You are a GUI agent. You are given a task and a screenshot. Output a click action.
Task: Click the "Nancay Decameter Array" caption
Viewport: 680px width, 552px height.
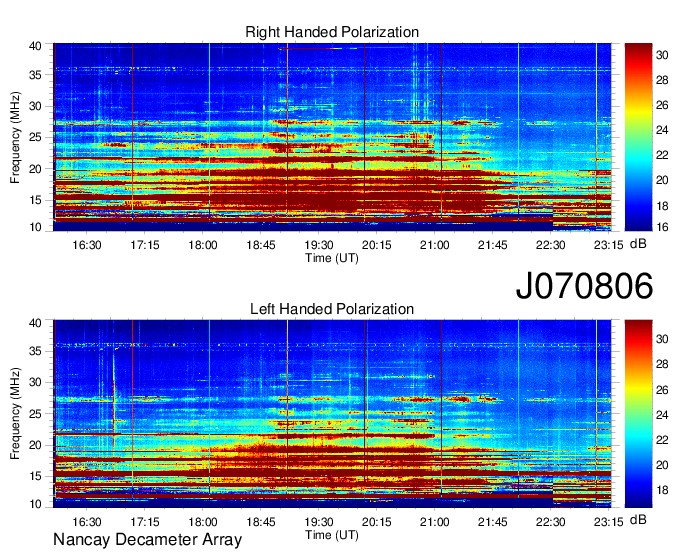pyautogui.click(x=147, y=539)
